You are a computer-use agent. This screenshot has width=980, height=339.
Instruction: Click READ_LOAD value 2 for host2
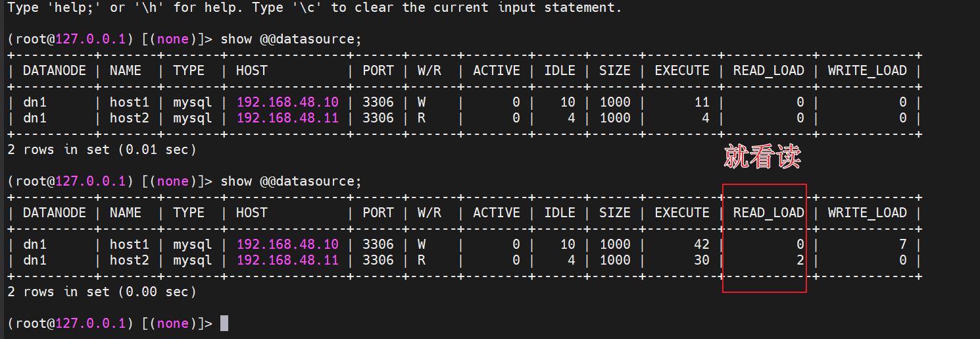click(x=800, y=260)
